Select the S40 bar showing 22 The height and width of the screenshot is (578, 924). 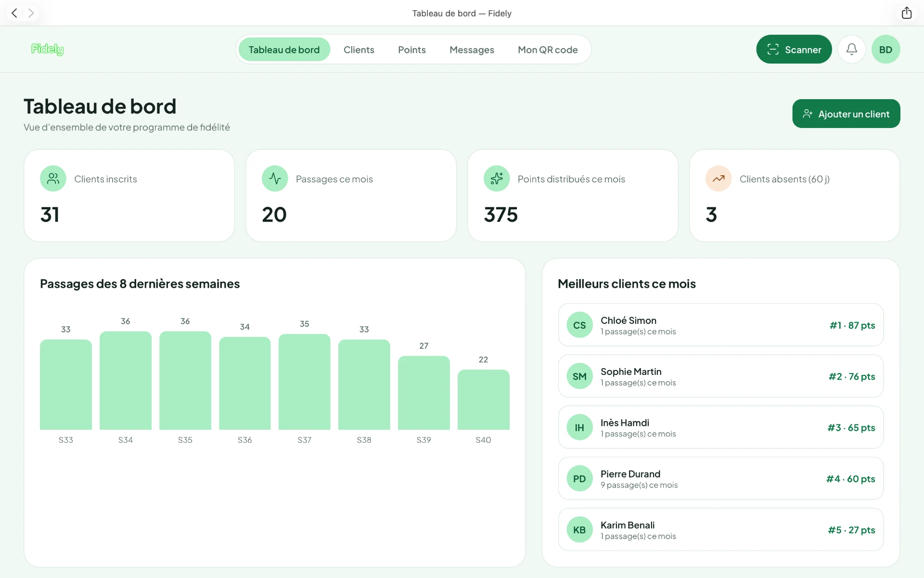tap(484, 400)
